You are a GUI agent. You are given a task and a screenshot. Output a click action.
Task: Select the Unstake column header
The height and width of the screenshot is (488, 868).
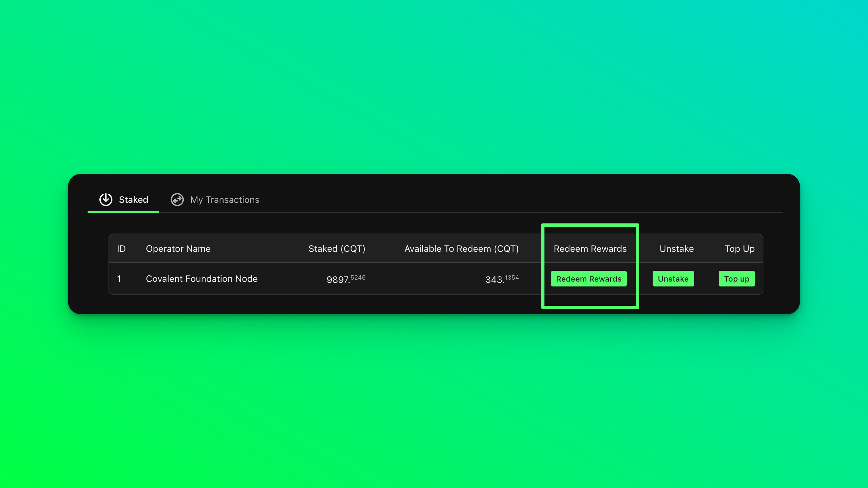pos(676,249)
